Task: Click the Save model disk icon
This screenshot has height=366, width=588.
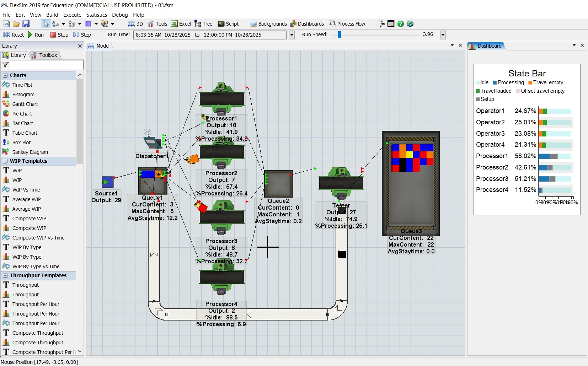Action: tap(26, 24)
